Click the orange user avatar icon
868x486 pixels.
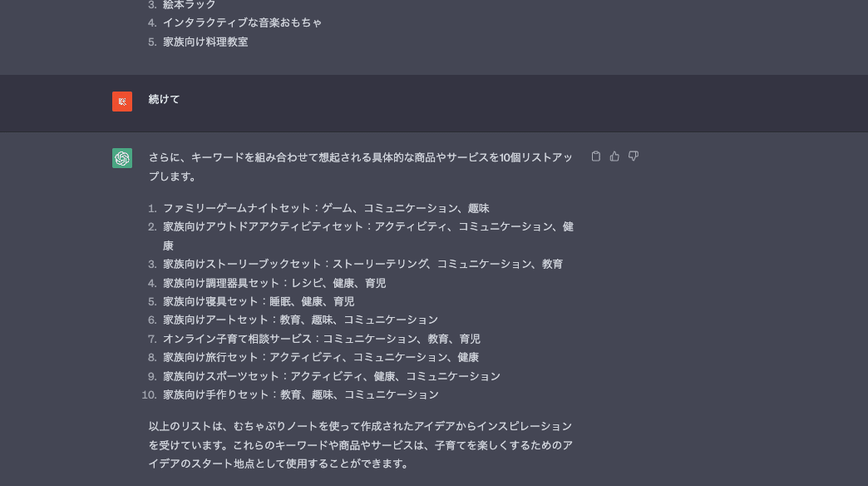click(x=121, y=101)
